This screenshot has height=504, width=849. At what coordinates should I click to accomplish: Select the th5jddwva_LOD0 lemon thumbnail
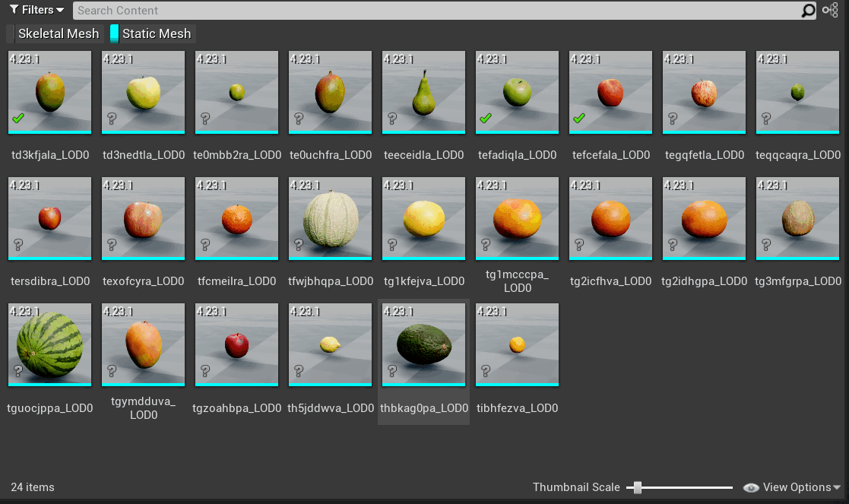(x=330, y=345)
